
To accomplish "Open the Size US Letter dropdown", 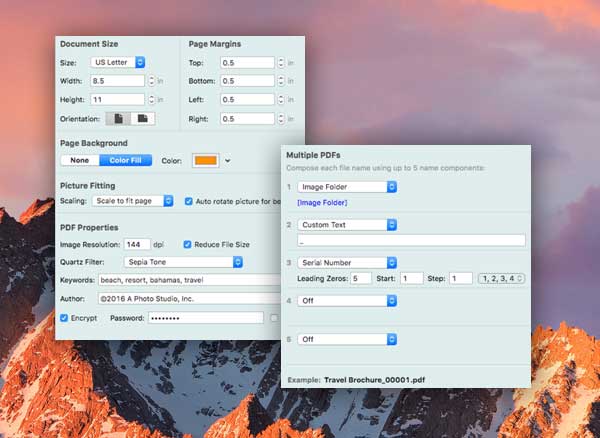I will coord(118,62).
